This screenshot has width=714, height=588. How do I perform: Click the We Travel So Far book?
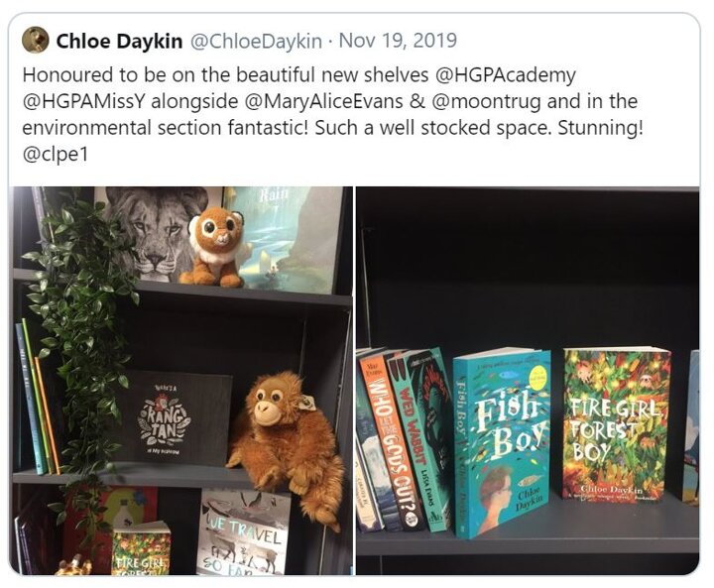[x=244, y=532]
